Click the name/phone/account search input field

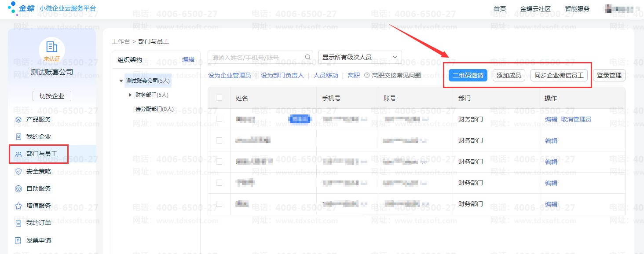click(x=256, y=57)
